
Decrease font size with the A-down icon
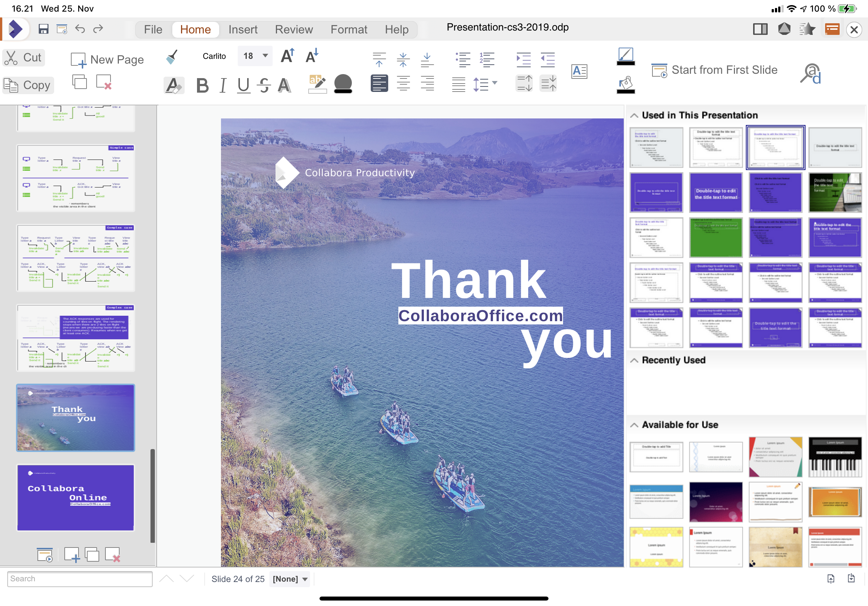(312, 56)
